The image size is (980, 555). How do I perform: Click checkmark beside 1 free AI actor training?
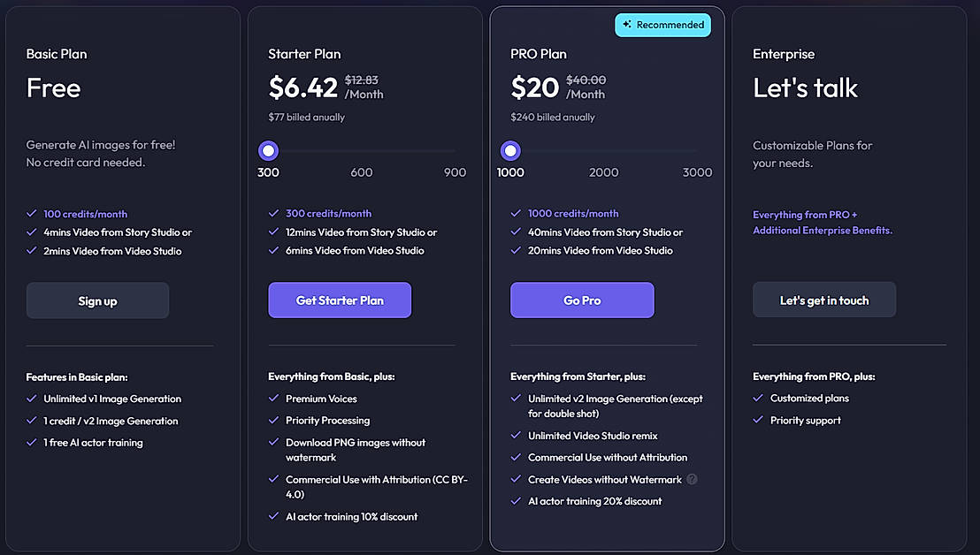pyautogui.click(x=32, y=443)
